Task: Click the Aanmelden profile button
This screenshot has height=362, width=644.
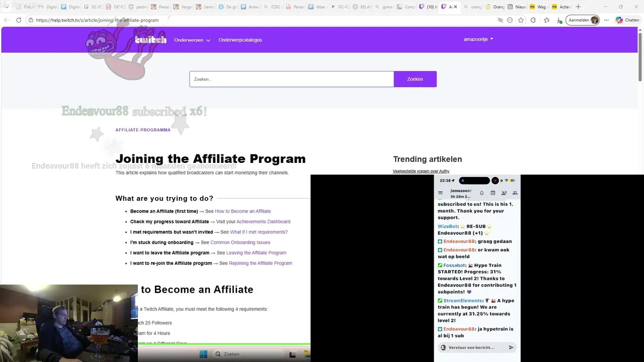Action: [583, 20]
